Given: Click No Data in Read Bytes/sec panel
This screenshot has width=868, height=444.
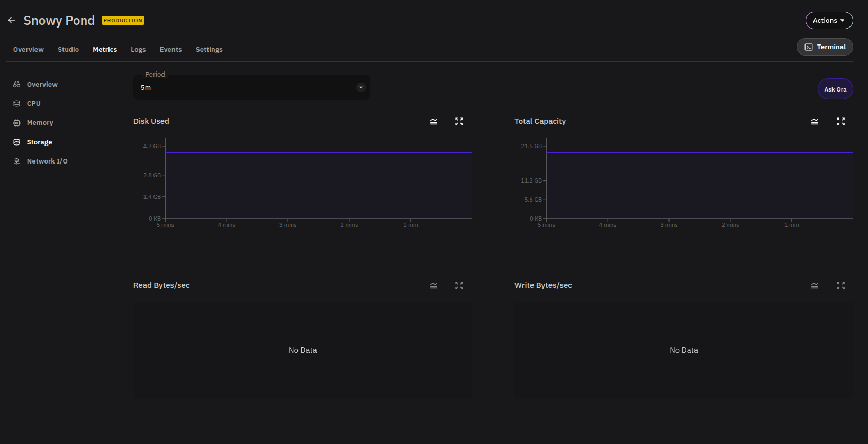Looking at the screenshot, I should coord(303,350).
